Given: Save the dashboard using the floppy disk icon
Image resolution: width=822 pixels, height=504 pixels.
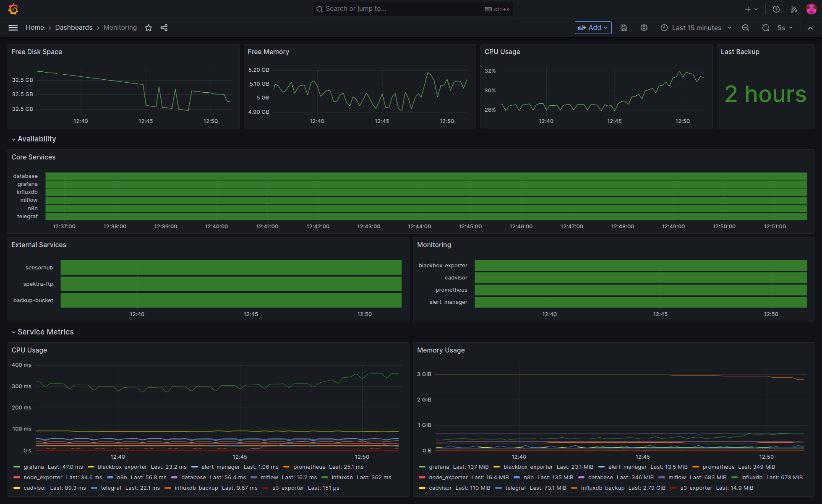Looking at the screenshot, I should tap(624, 28).
